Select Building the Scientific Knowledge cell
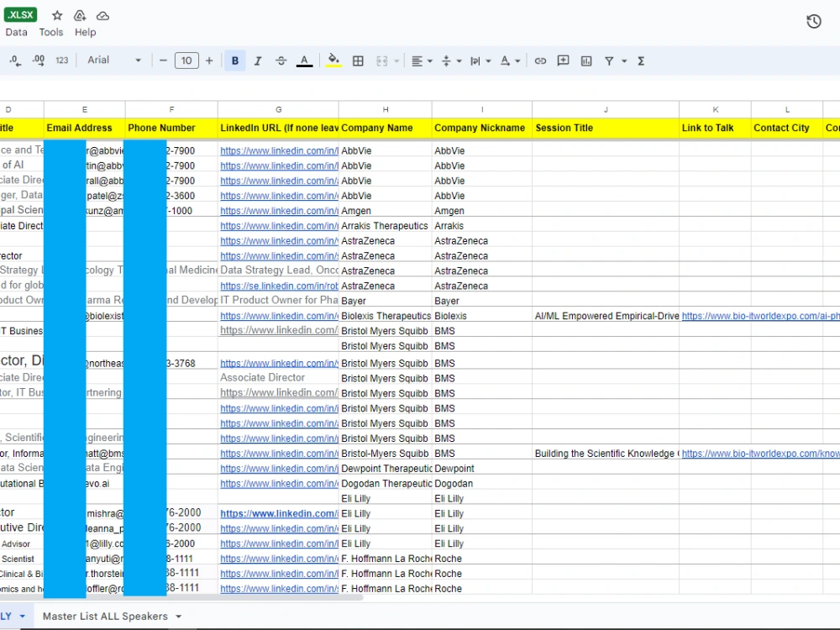Screen dimensions: 840x630 pos(606,454)
